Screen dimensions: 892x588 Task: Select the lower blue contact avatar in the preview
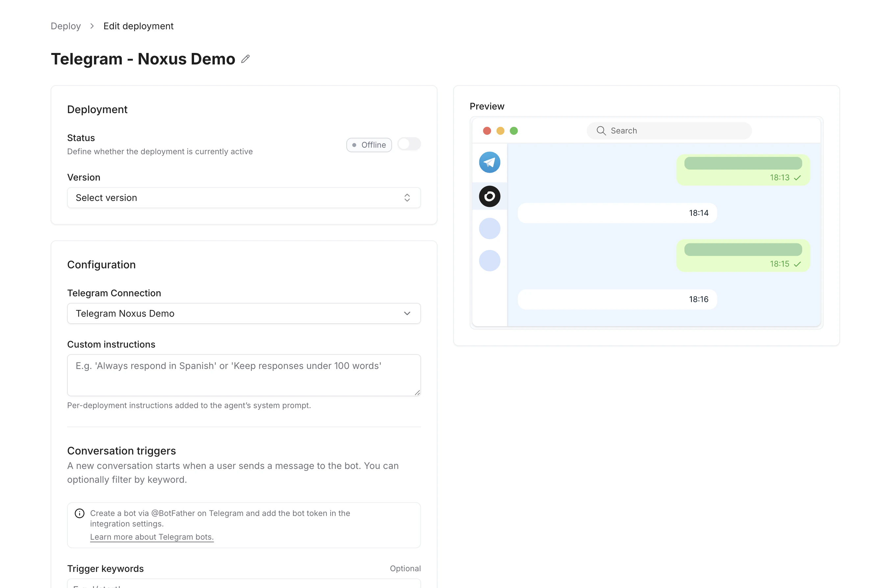(x=489, y=261)
